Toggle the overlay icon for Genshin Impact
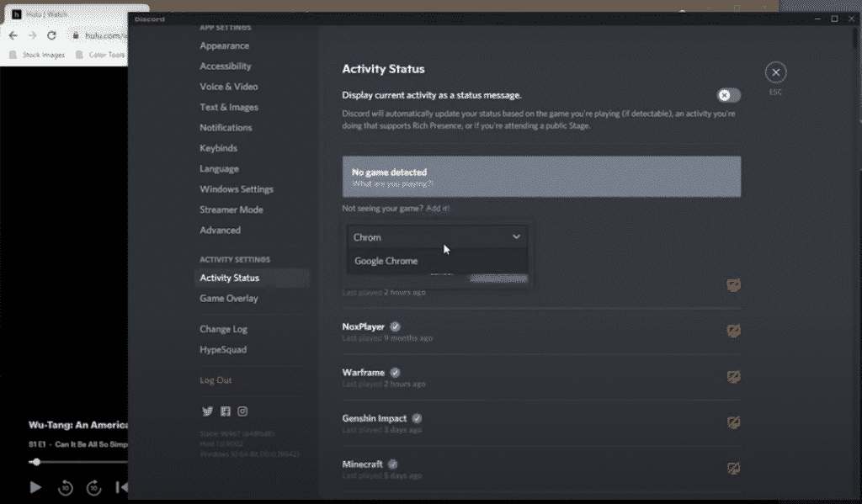 [x=733, y=422]
